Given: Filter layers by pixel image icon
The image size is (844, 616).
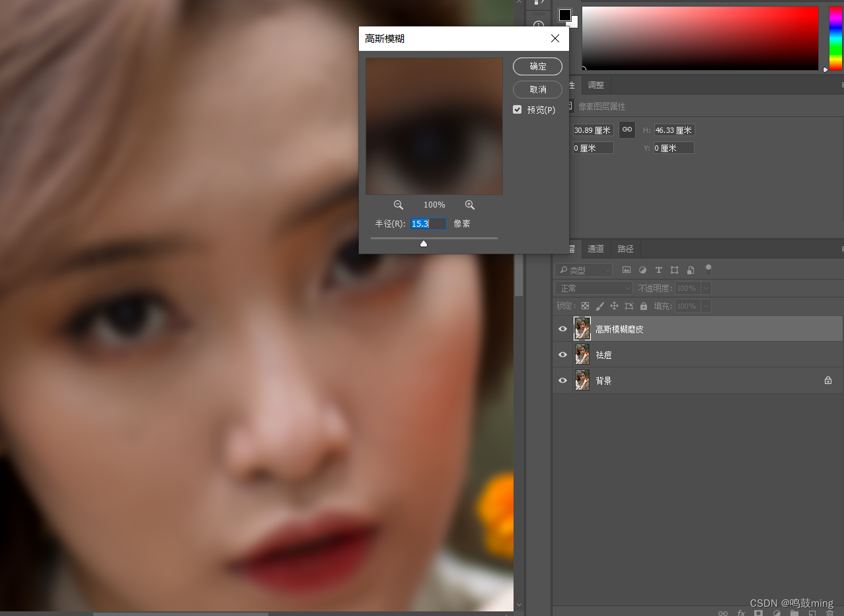Looking at the screenshot, I should (x=627, y=270).
